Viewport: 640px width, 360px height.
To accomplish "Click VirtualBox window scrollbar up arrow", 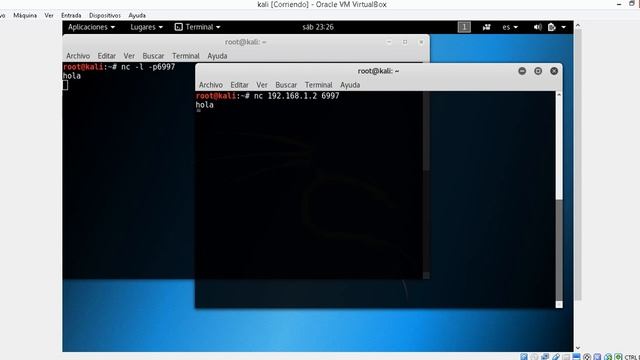I will pos(578,26).
